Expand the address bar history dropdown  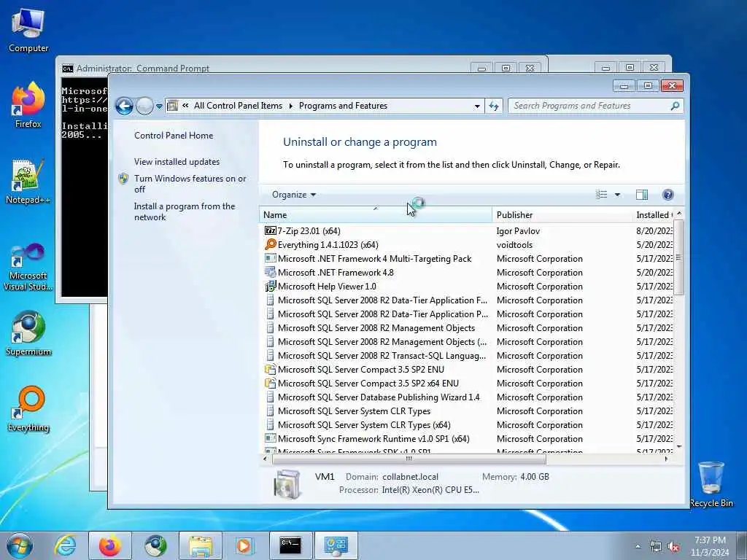pos(477,106)
